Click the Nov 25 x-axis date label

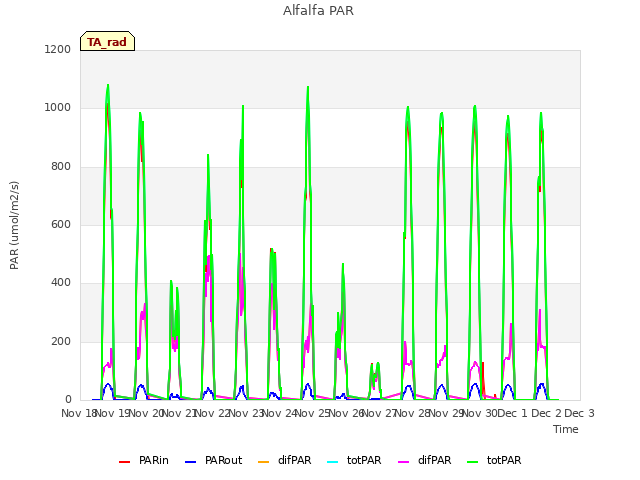(312, 413)
